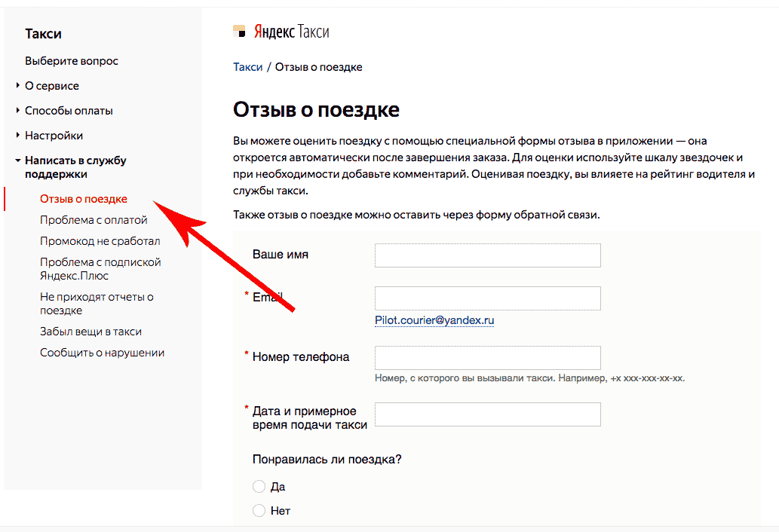Open Не приходят отчеты о поездке
This screenshot has height=532, width=779.
tap(97, 304)
